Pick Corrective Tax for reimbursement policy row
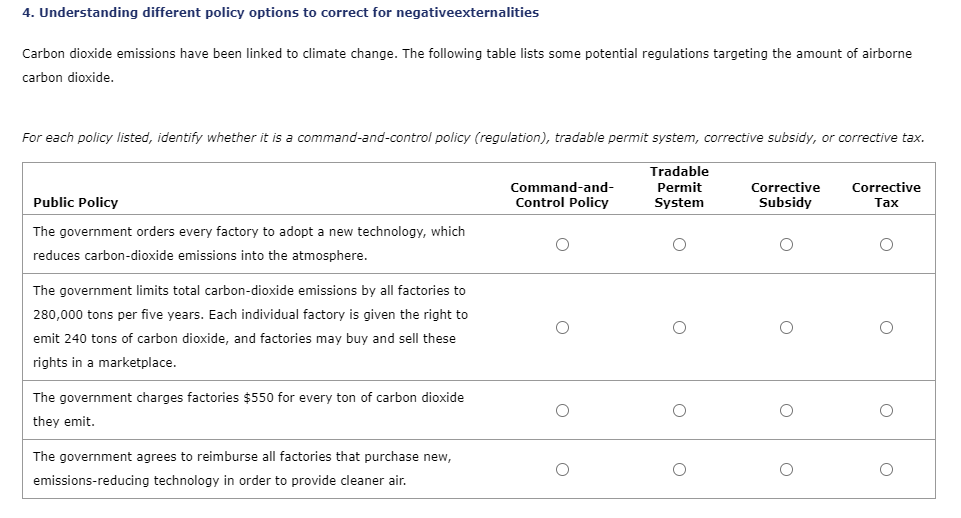This screenshot has height=518, width=961. (x=886, y=469)
